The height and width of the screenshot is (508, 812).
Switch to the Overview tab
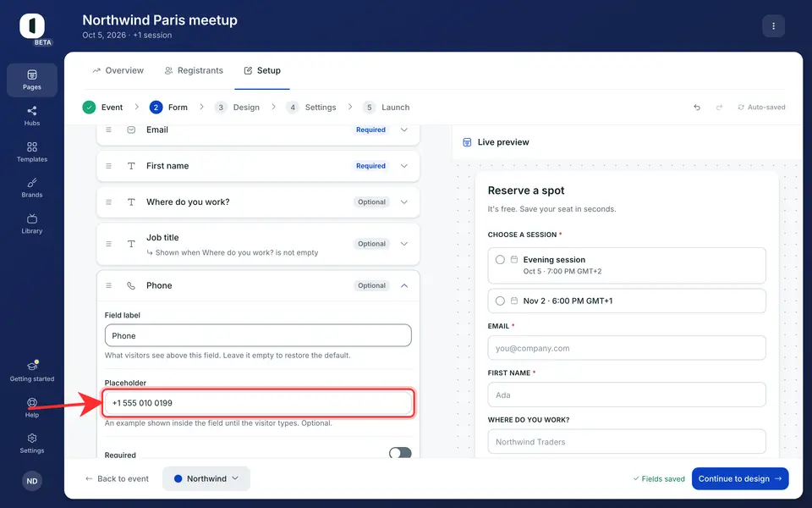[118, 70]
